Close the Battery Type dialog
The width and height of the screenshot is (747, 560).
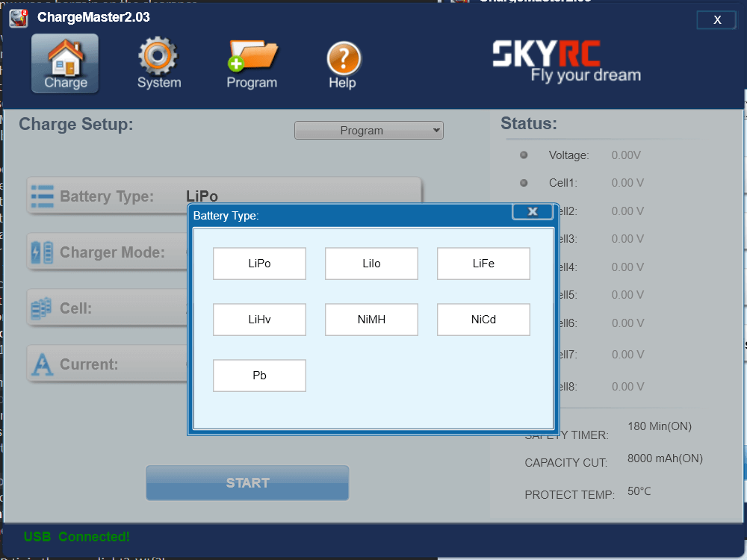point(533,211)
